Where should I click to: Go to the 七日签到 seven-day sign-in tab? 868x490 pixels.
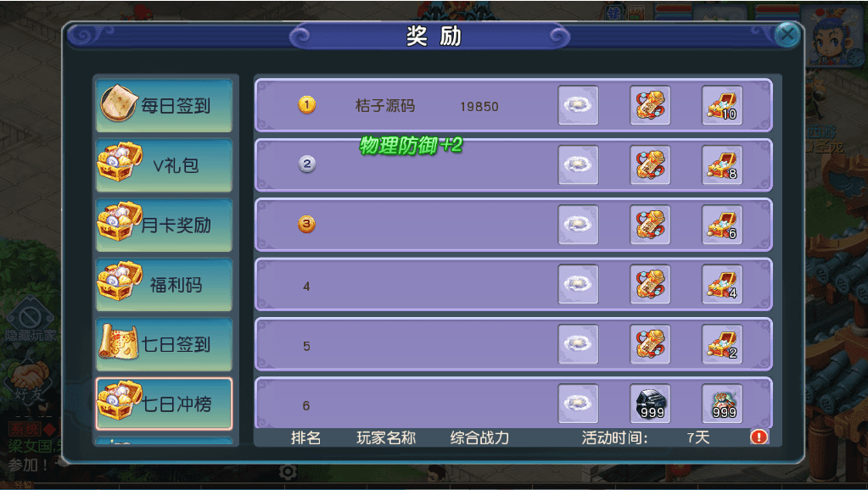coord(164,344)
